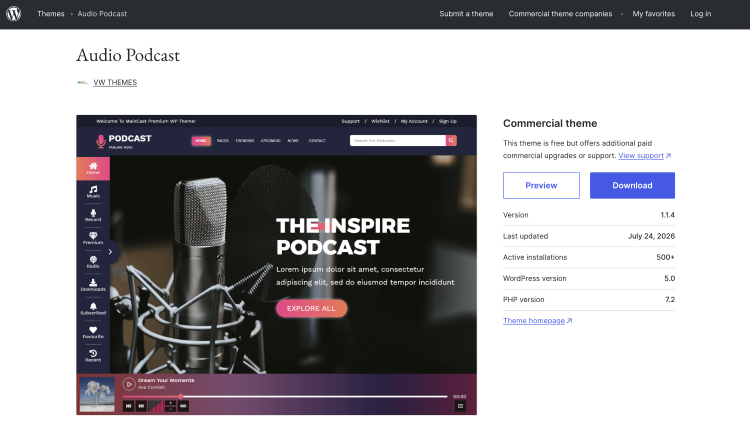This screenshot has height=421, width=750.
Task: Open Submit a theme page
Action: pos(466,14)
